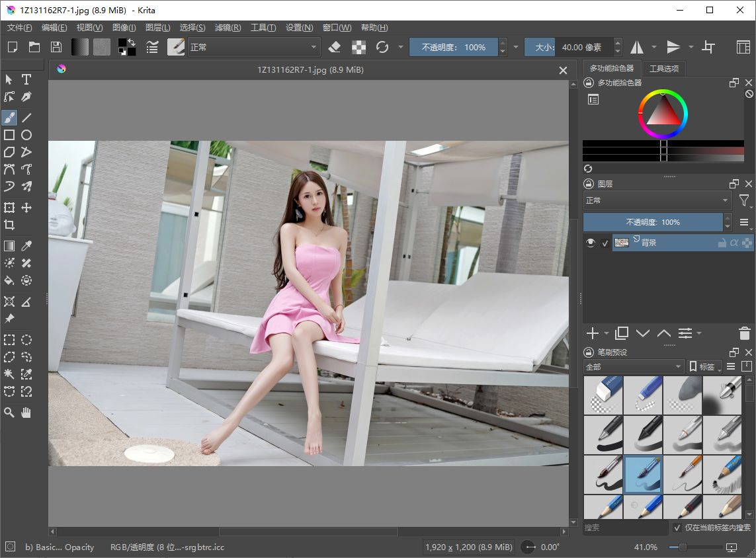This screenshot has width=756, height=558.
Task: Hide the 背景 layer with eye icon
Action: 591,243
